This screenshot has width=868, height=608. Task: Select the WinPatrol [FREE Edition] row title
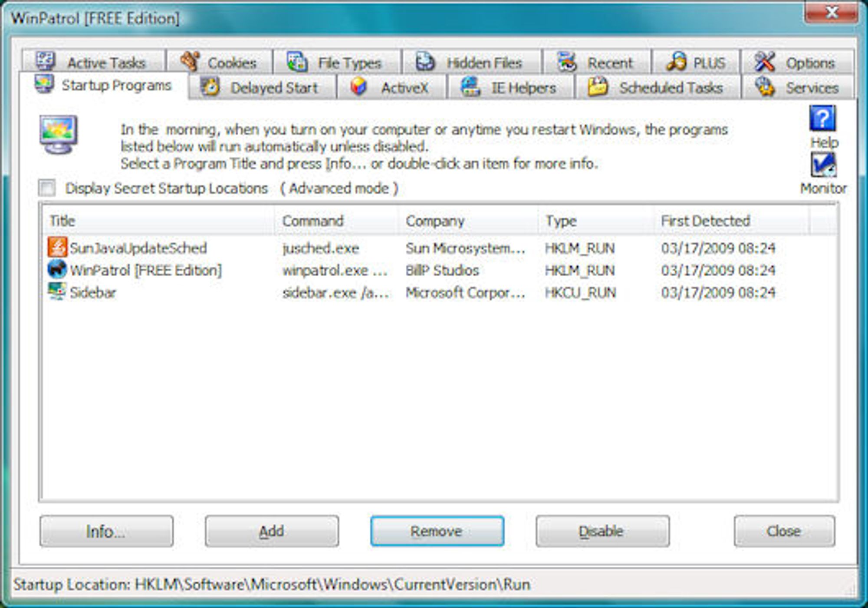[146, 270]
